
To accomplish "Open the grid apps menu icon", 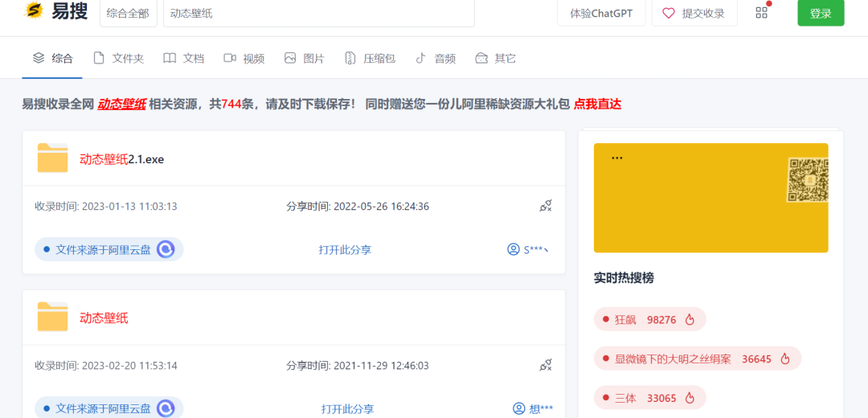I will point(762,13).
